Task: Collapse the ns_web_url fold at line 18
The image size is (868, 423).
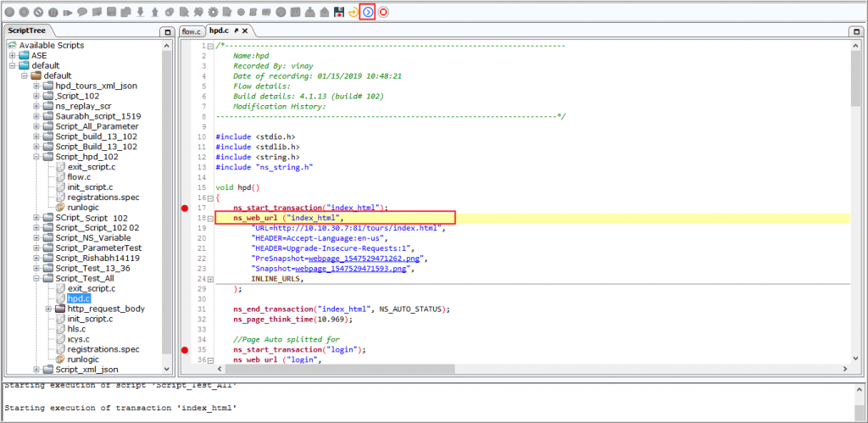Action: (210, 218)
